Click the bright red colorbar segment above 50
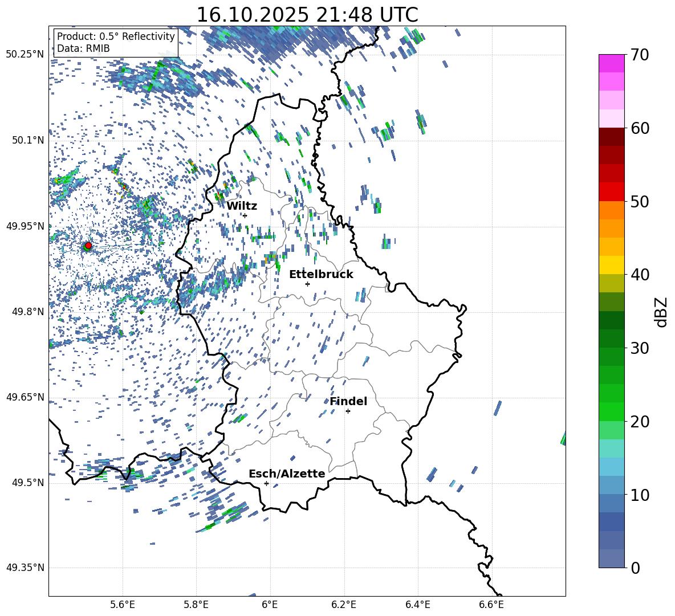The height and width of the screenshot is (616, 675). click(x=611, y=192)
